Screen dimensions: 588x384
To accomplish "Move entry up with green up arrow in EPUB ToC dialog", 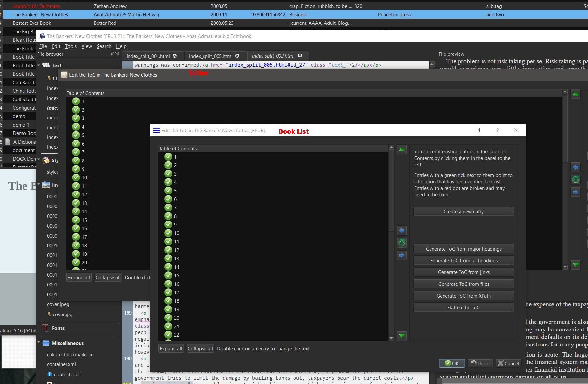I will coord(402,150).
